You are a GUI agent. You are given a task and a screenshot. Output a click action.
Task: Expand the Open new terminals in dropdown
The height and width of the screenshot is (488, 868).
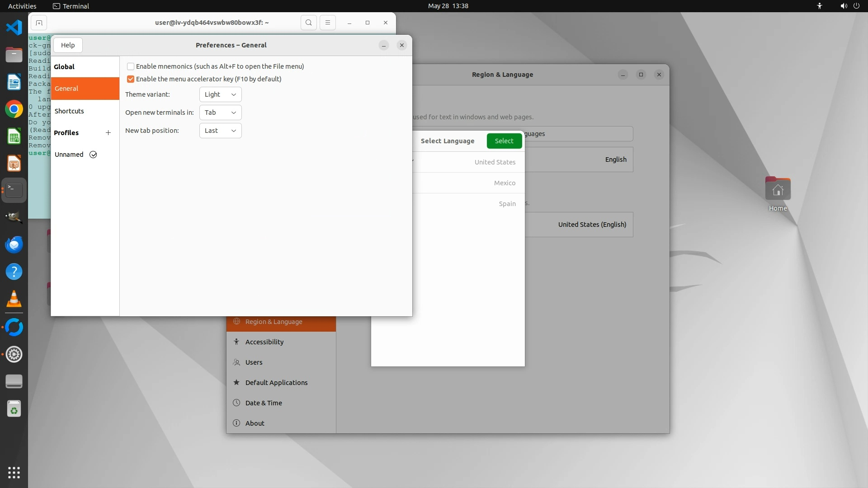220,113
